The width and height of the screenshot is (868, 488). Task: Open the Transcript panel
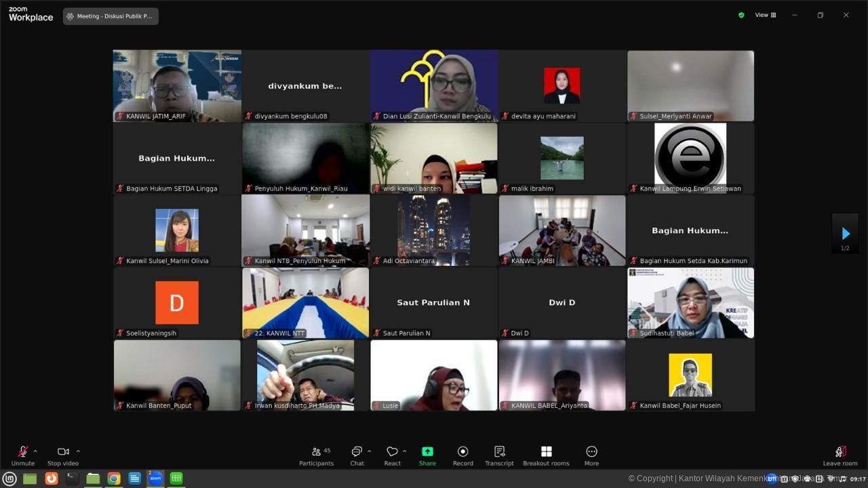coord(499,455)
